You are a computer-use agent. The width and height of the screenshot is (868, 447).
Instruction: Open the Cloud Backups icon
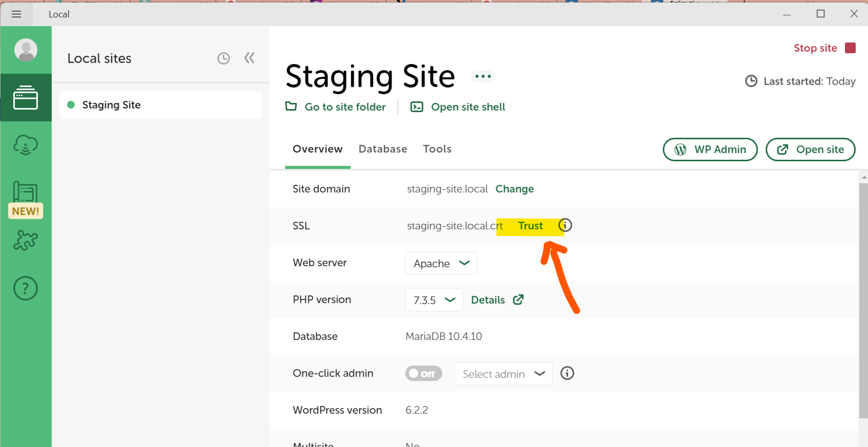point(26,145)
